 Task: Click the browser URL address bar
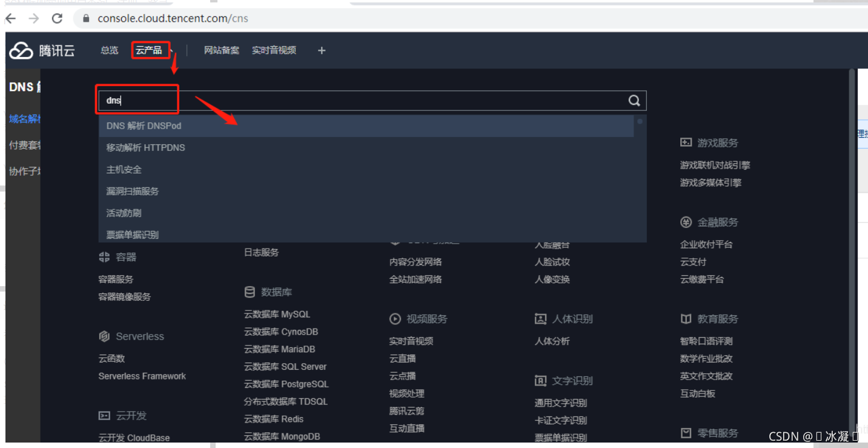tap(470, 19)
